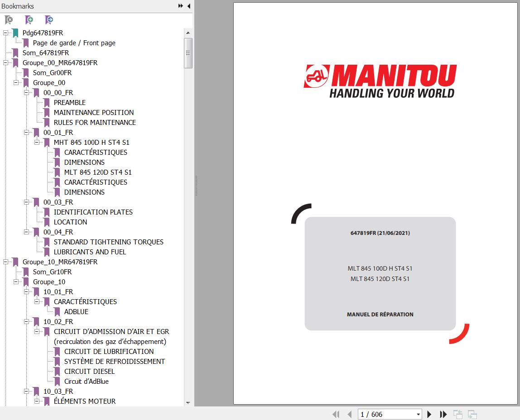
Task: Open SYSTÈME DE REFROIDISSEMENT bookmark
Action: pos(115,361)
